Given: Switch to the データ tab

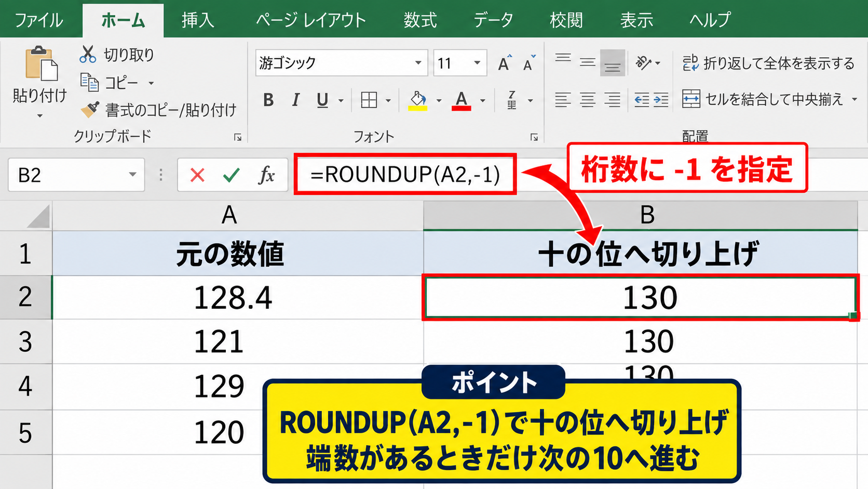Looking at the screenshot, I should (x=493, y=20).
